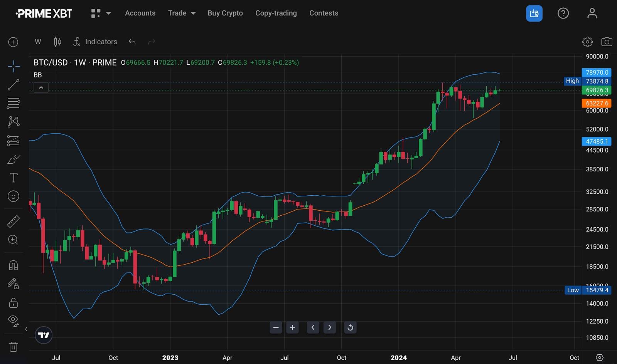Open the apps grid dropdown

coord(101,13)
